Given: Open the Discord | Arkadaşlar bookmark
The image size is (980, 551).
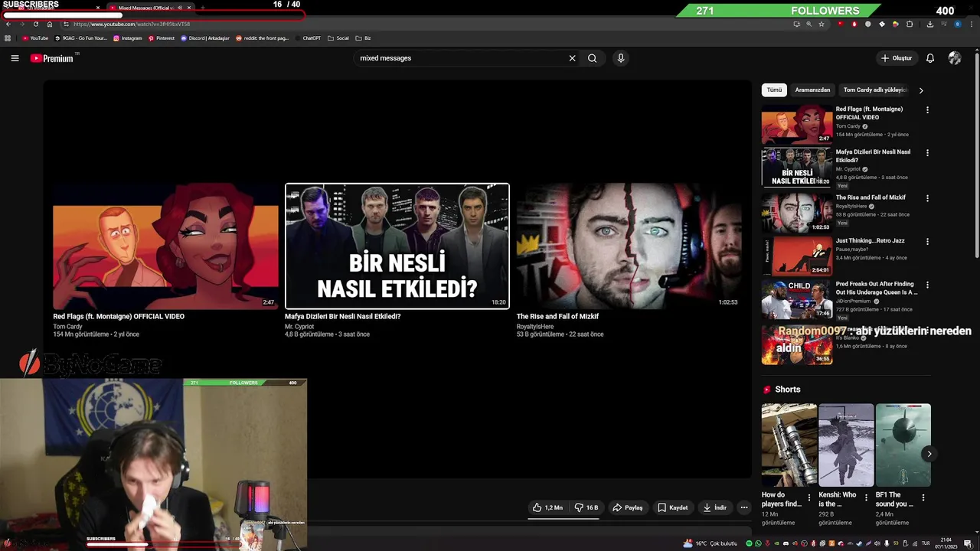Looking at the screenshot, I should [205, 38].
